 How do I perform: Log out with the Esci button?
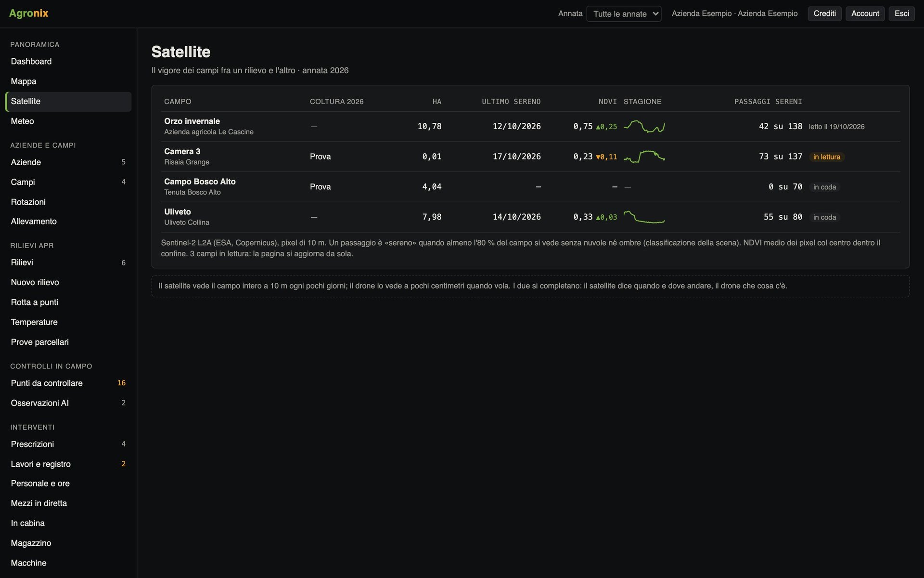[x=901, y=13]
